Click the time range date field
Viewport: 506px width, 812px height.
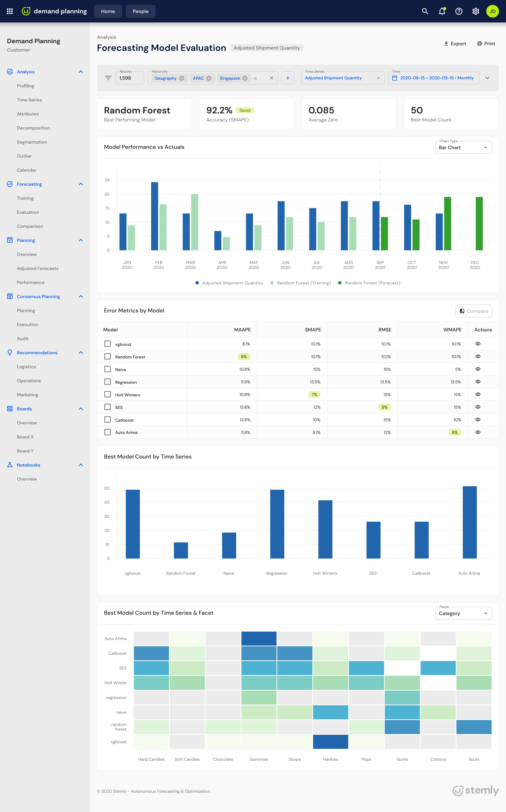[434, 78]
